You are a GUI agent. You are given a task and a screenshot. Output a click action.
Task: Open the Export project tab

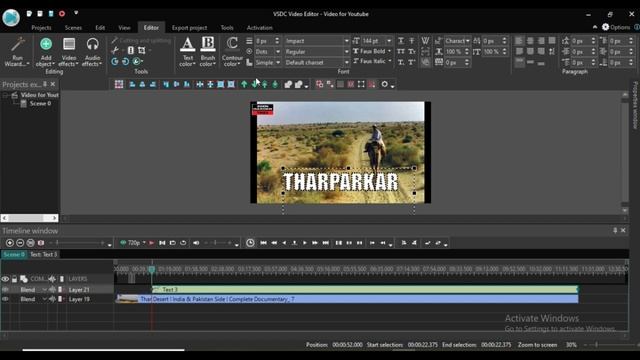coord(189,28)
